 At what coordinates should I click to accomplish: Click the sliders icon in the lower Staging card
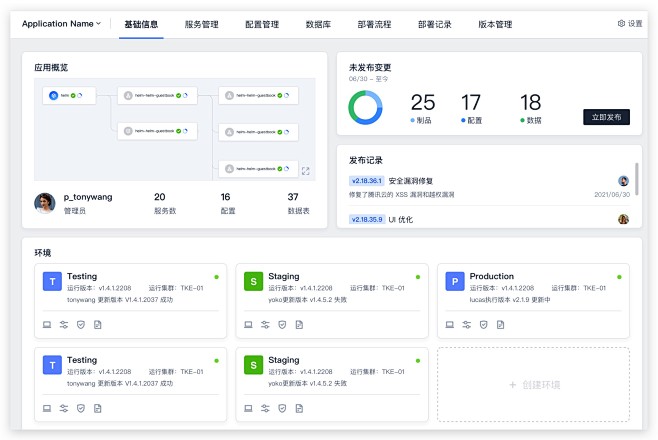265,408
